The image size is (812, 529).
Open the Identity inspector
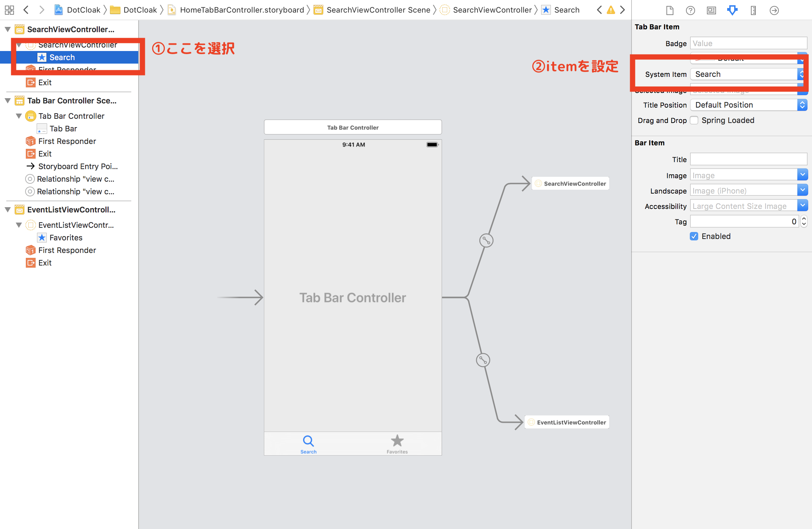coord(711,10)
